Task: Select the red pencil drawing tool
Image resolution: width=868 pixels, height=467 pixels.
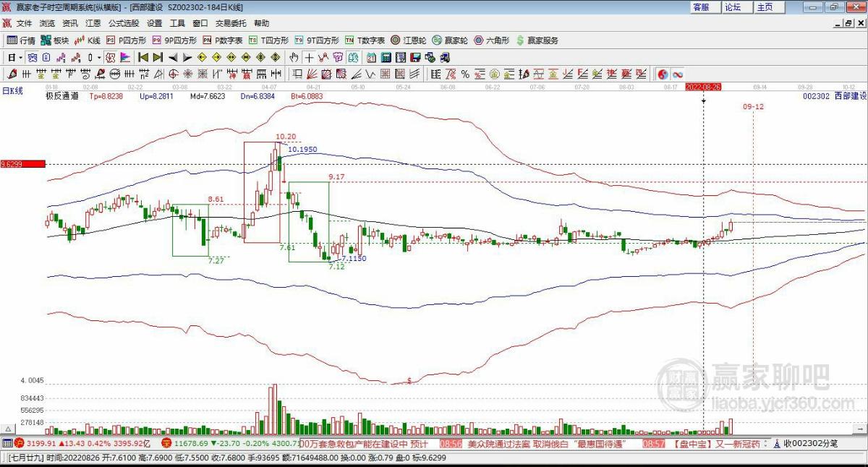Action: (x=11, y=74)
